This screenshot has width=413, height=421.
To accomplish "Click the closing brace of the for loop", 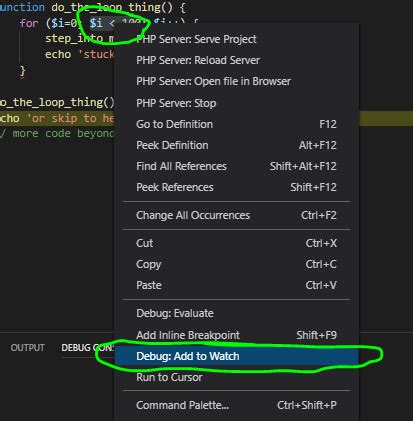I will coord(23,71).
